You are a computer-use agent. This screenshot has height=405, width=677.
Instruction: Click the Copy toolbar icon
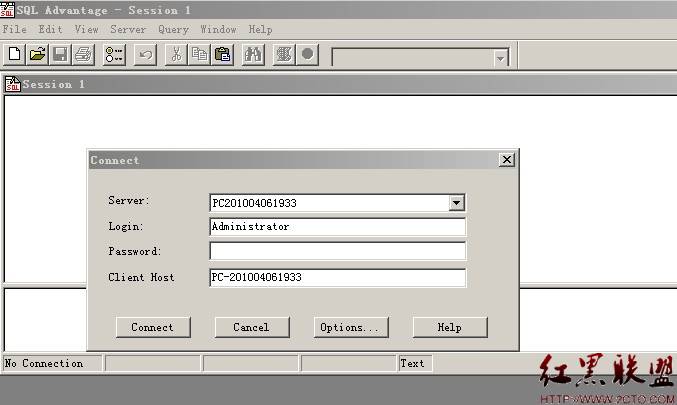tap(199, 54)
